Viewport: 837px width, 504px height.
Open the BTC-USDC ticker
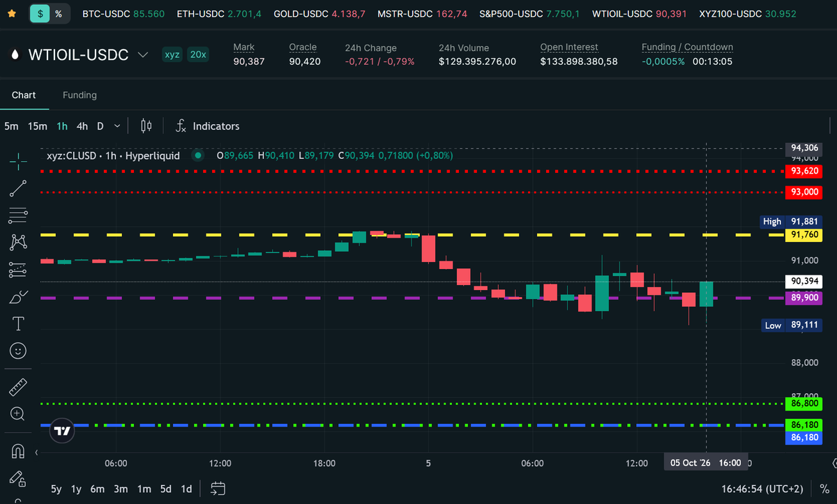123,13
